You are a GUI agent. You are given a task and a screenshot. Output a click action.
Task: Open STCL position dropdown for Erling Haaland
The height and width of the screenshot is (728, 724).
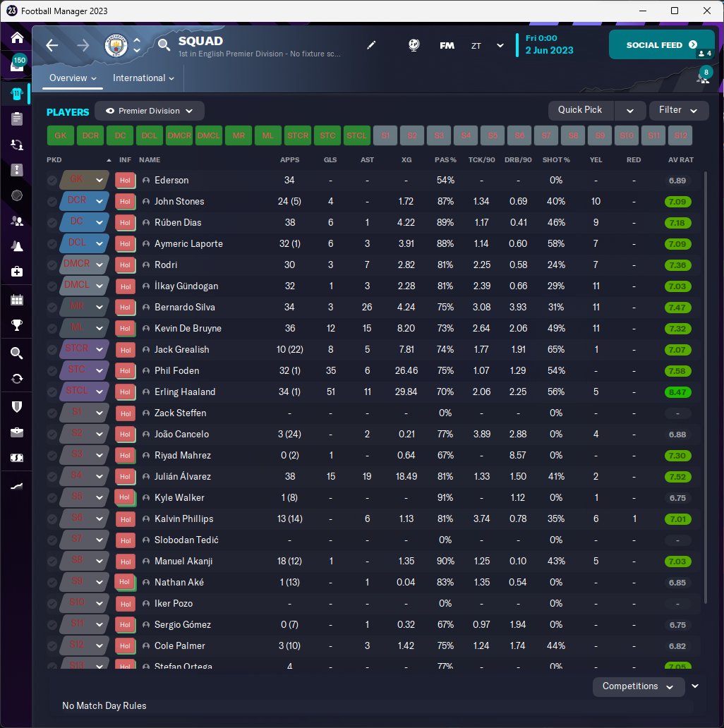84,392
